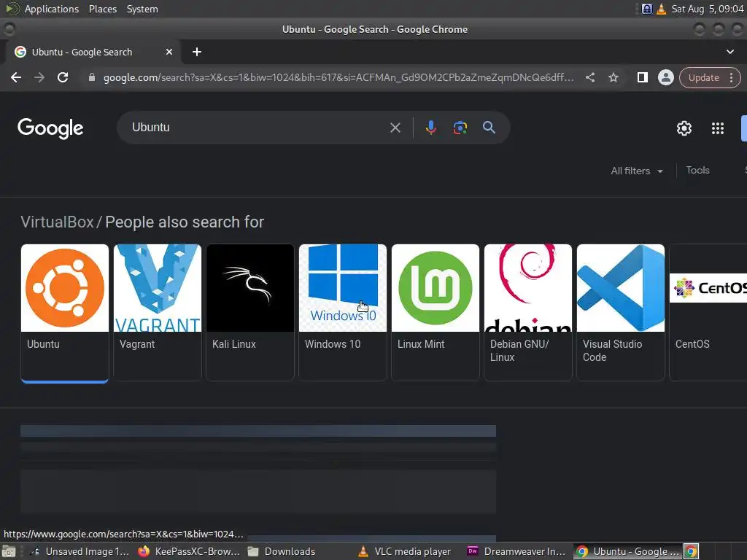Click the forward navigation arrow
The width and height of the screenshot is (747, 560).
pyautogui.click(x=39, y=77)
